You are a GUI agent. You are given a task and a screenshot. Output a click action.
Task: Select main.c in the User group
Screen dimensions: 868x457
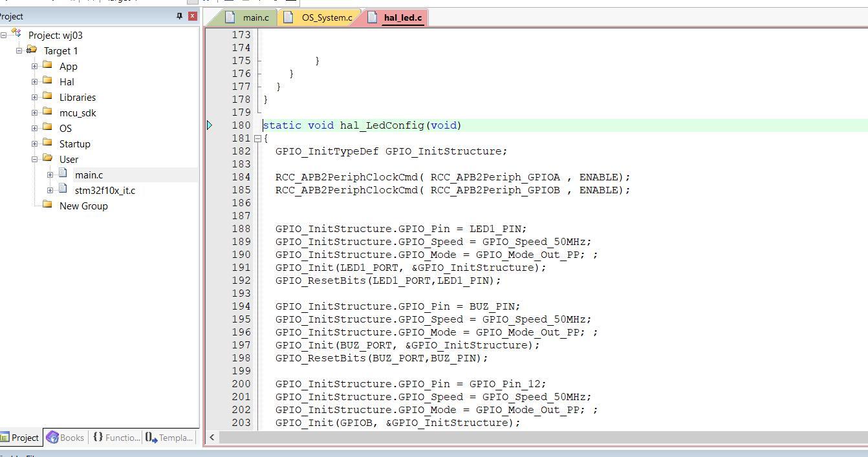coord(89,175)
